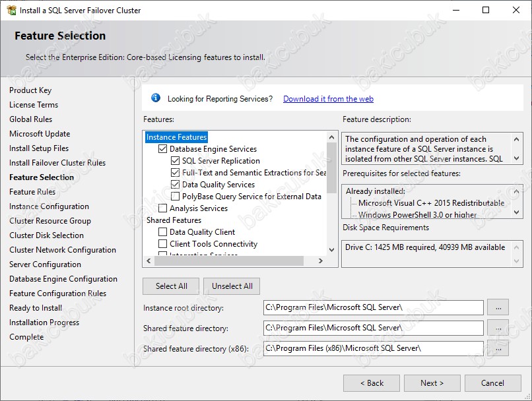Click the Cluster Resource Group step
The width and height of the screenshot is (532, 401).
pos(50,221)
